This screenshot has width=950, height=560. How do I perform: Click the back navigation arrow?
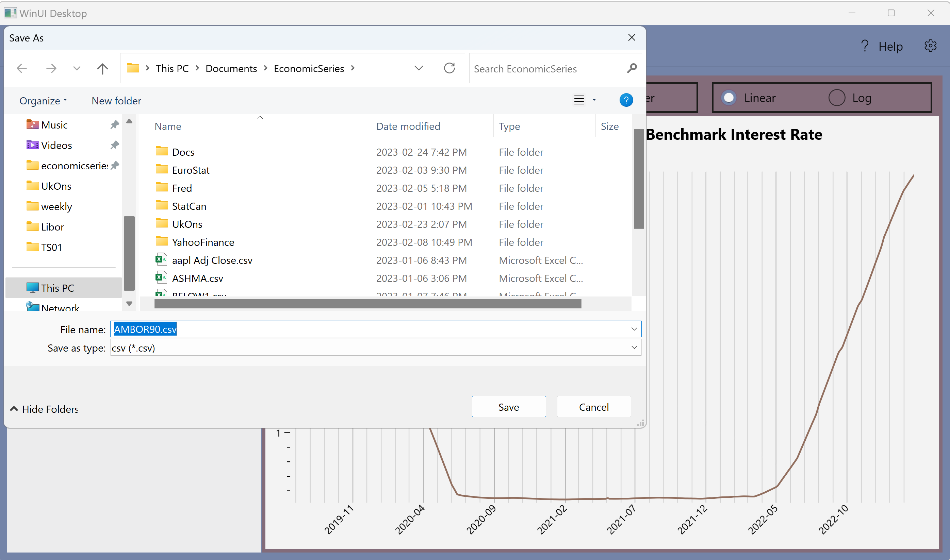[x=22, y=69]
